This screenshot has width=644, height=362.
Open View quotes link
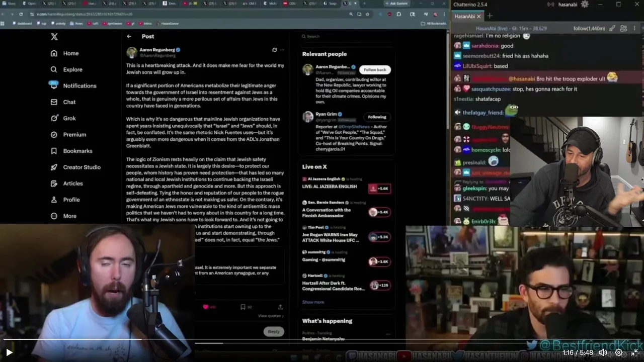pos(271,316)
